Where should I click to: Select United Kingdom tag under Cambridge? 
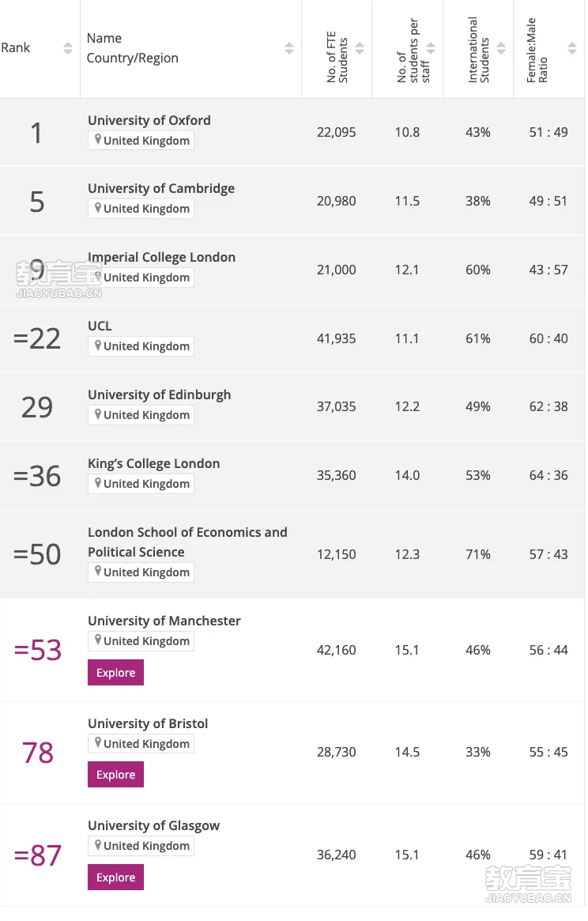pyautogui.click(x=141, y=209)
